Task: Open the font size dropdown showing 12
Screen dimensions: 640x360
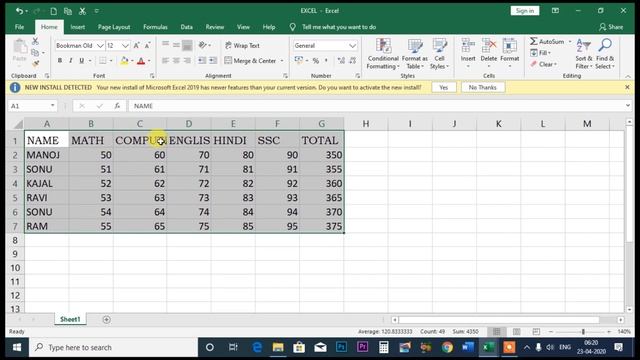Action: 125,46
